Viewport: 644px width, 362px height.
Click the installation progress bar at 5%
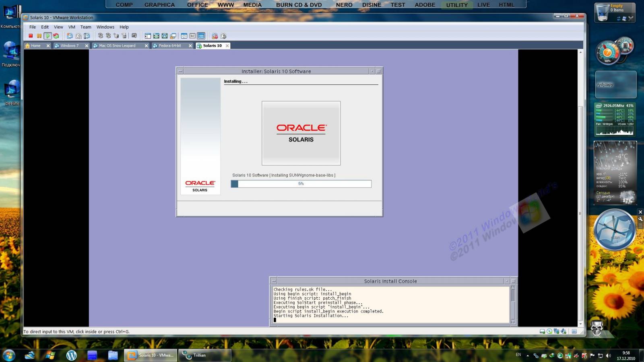(x=301, y=184)
